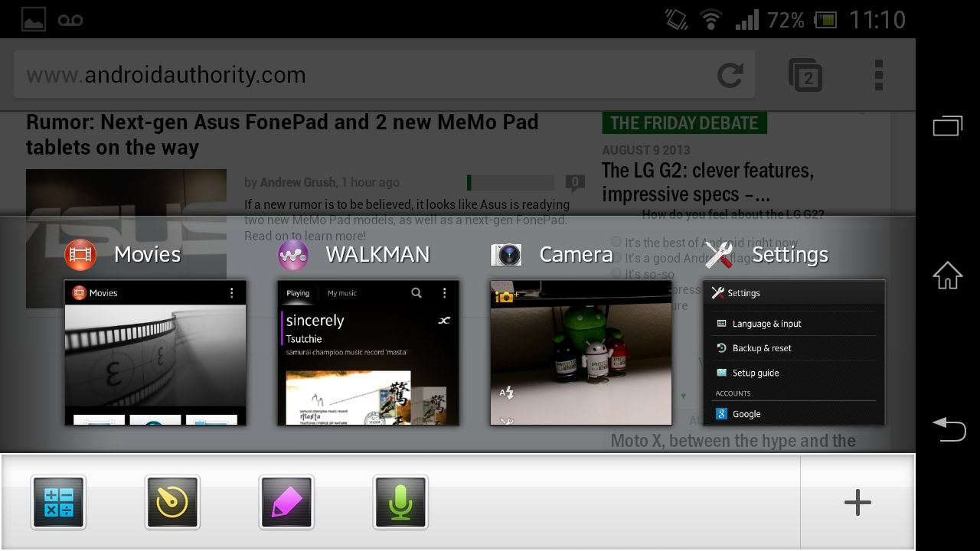This screenshot has height=551, width=980.
Task: Tap the WALKMAN app icon
Action: click(293, 255)
